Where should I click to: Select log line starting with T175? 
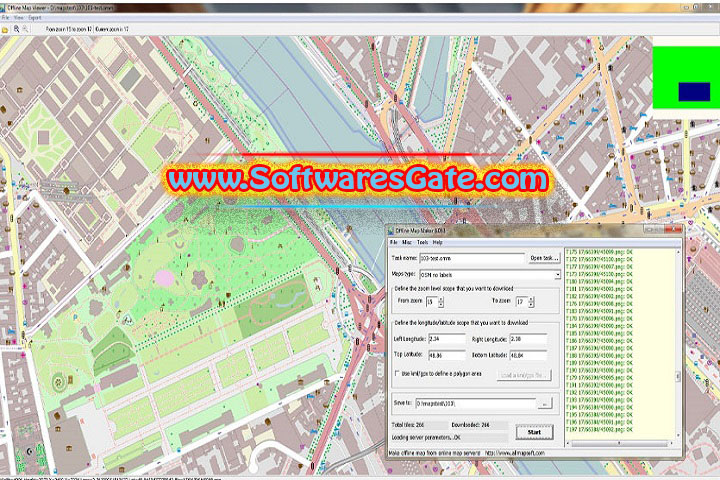tap(599, 252)
